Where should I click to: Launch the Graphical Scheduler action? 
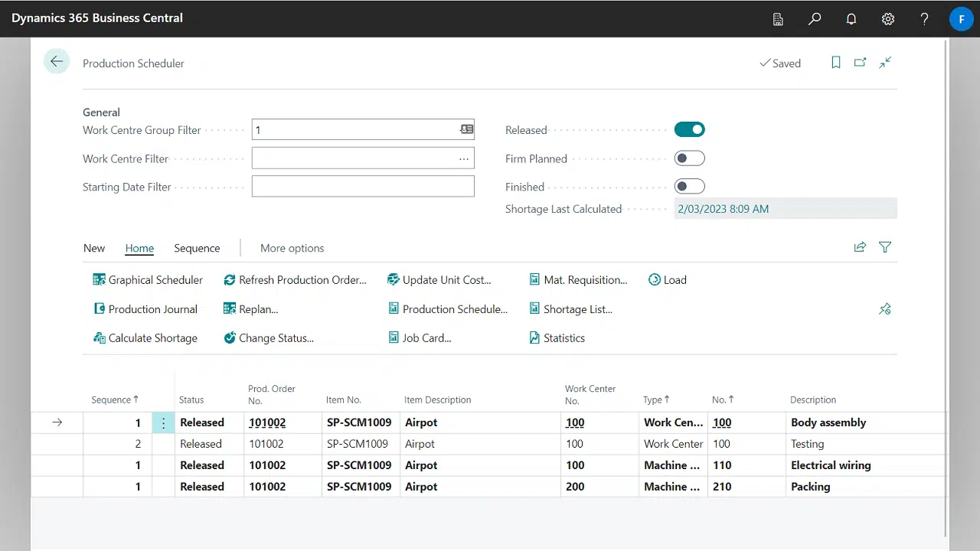[x=148, y=280]
